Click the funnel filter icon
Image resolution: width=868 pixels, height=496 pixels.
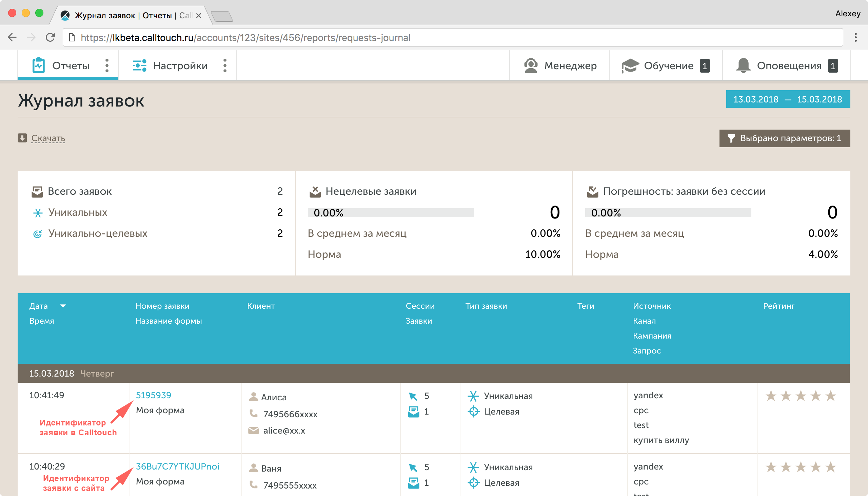[x=731, y=138]
